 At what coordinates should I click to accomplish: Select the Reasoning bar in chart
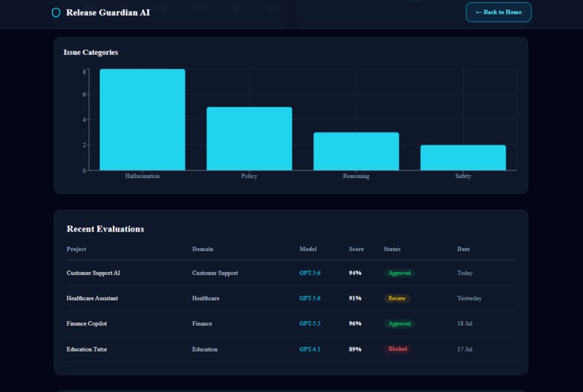(x=356, y=151)
